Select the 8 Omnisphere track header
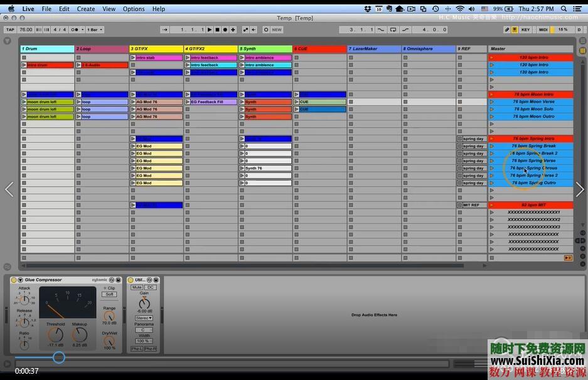 tap(428, 49)
